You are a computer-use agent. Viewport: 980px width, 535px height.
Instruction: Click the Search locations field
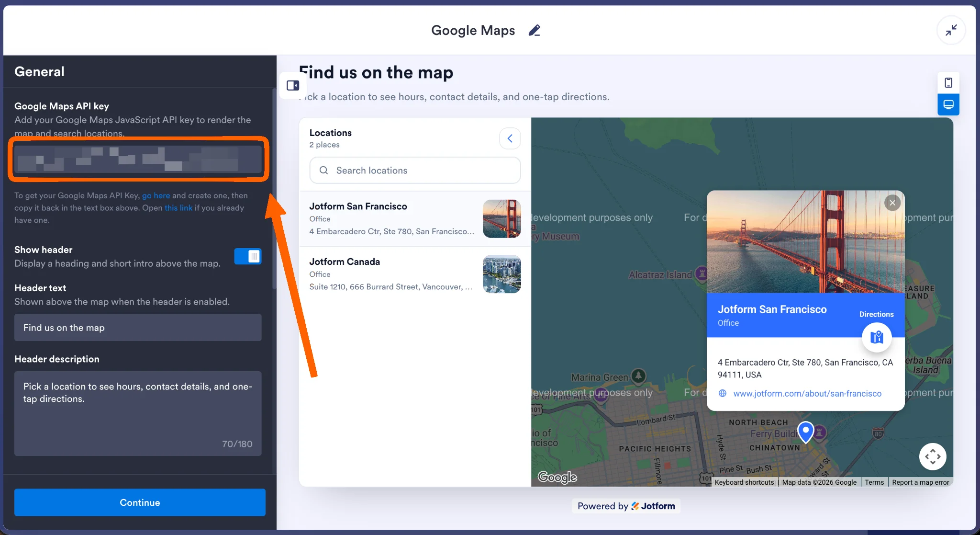tap(415, 171)
